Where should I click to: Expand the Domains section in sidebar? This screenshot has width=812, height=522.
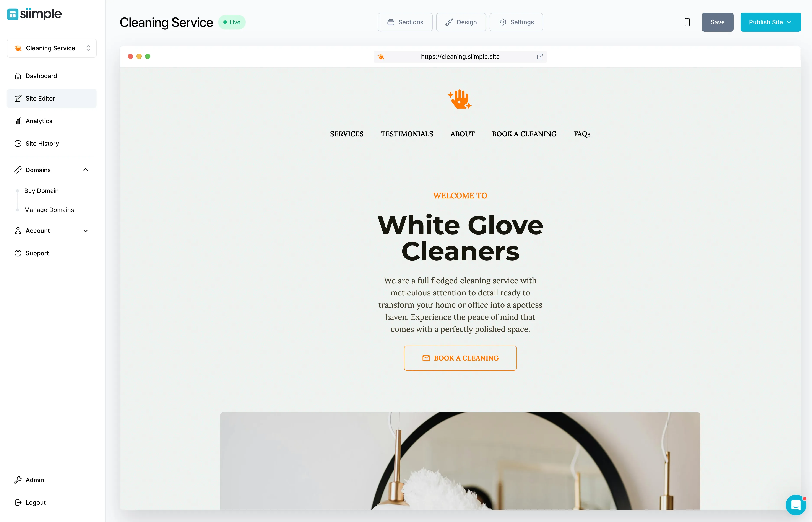[x=50, y=170]
